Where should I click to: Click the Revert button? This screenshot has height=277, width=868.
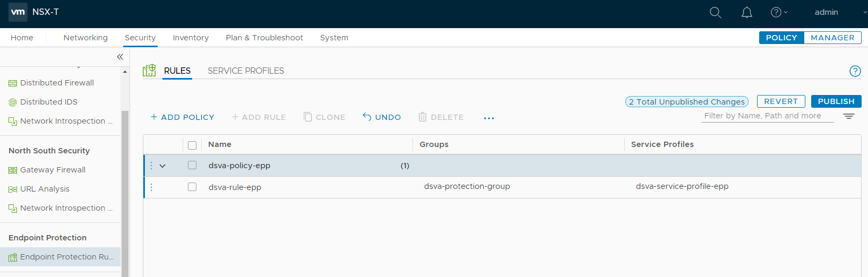click(780, 101)
